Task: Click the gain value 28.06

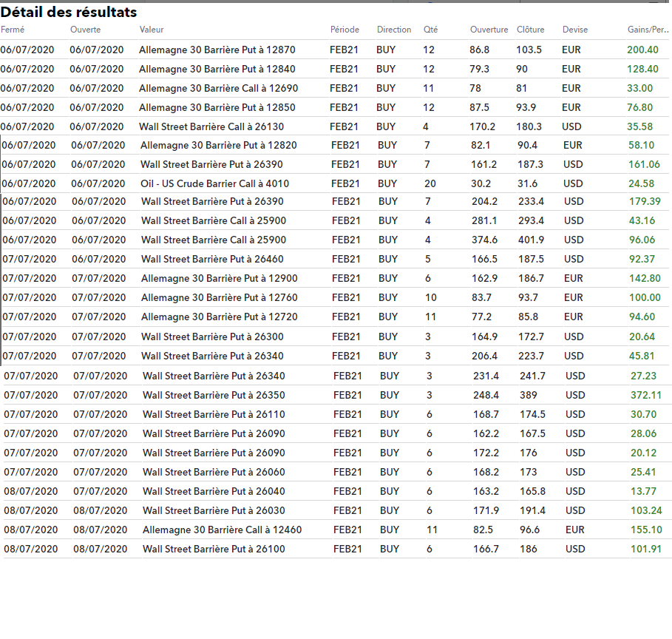Action: 643,434
